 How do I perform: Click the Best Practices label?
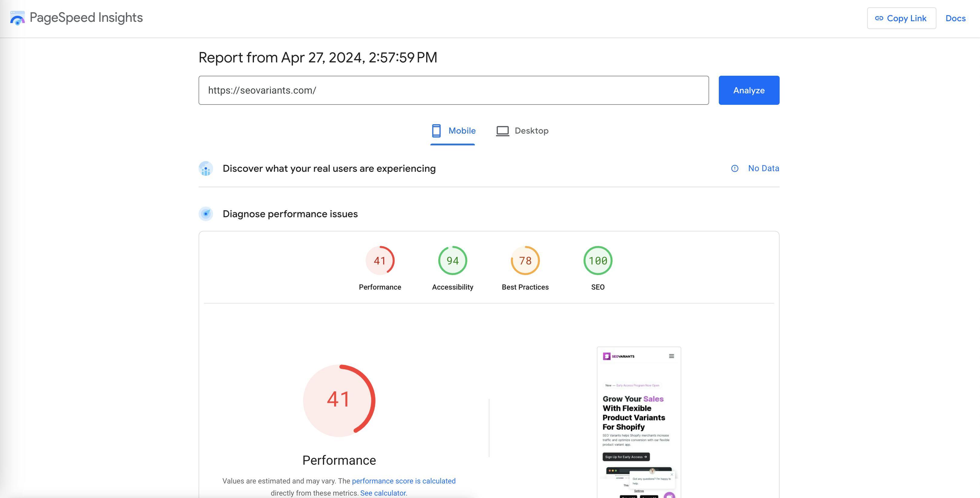pos(525,287)
